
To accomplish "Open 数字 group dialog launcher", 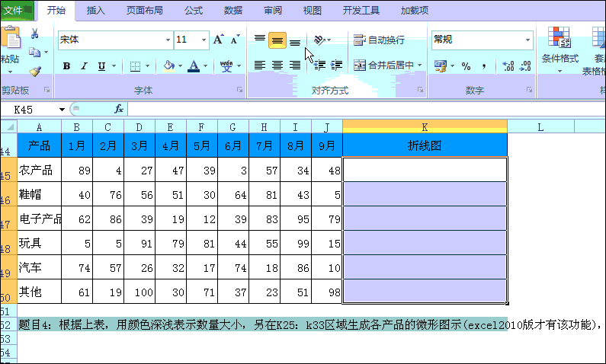I will 529,90.
